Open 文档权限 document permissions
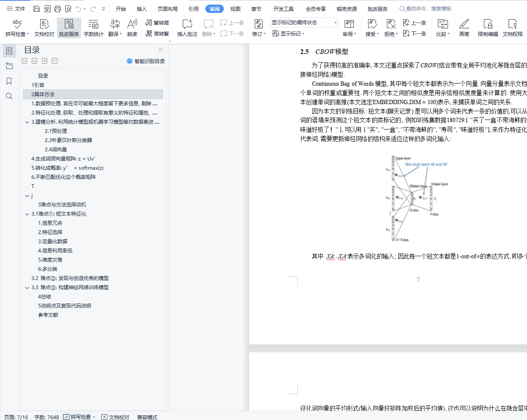Image resolution: width=527 pixels, height=420 pixels. click(x=512, y=28)
